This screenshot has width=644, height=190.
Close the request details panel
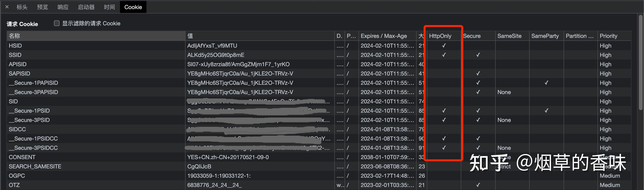pos(7,7)
